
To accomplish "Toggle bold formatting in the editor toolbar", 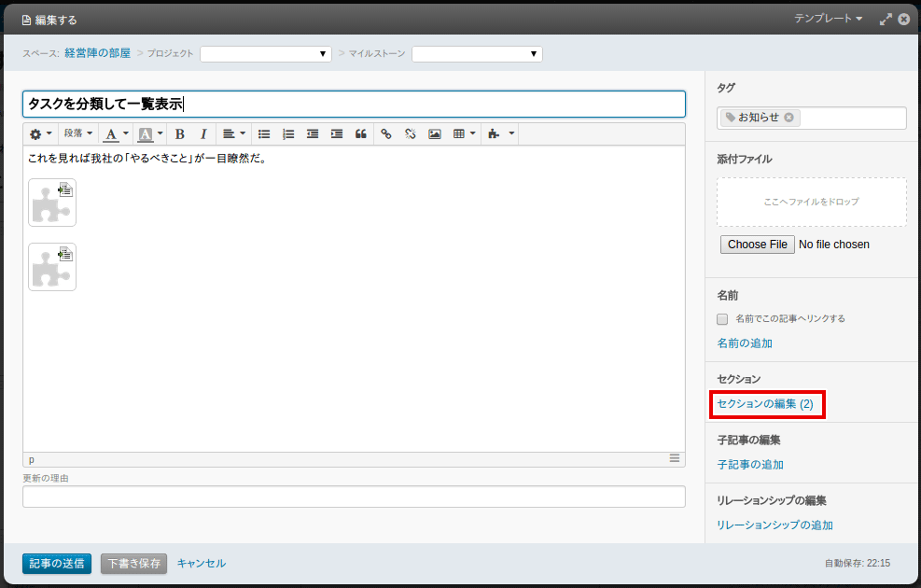I will [180, 134].
